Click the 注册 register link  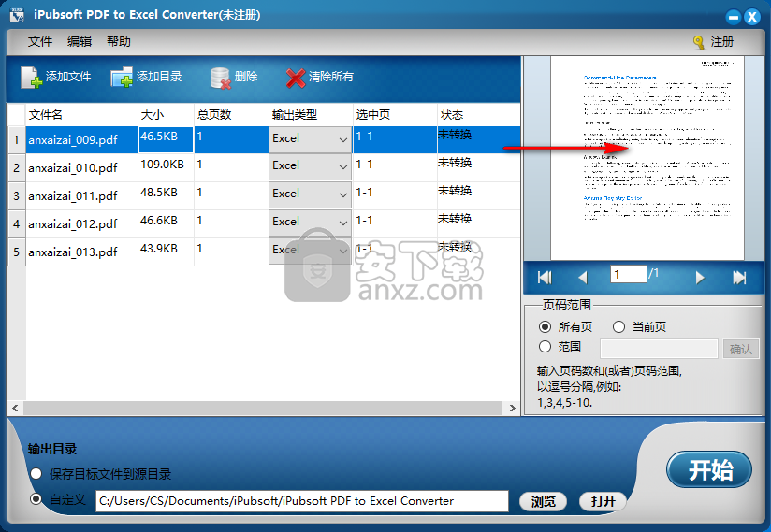721,42
